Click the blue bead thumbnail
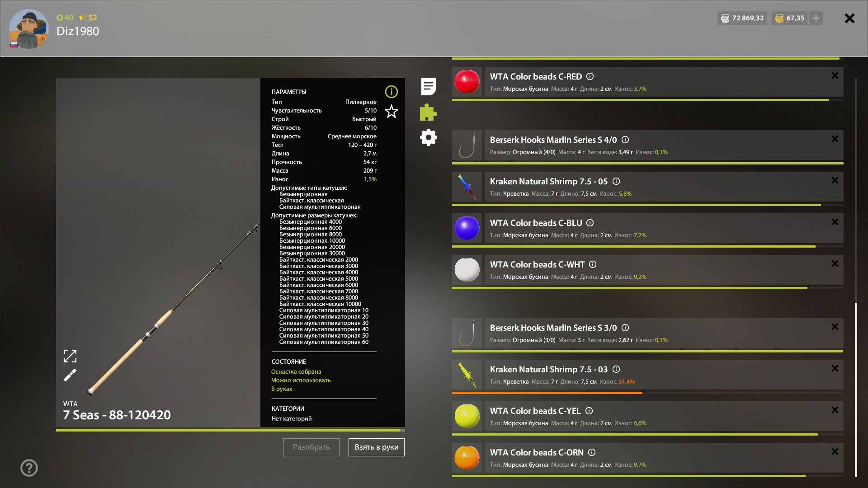The image size is (868, 488). click(x=467, y=228)
